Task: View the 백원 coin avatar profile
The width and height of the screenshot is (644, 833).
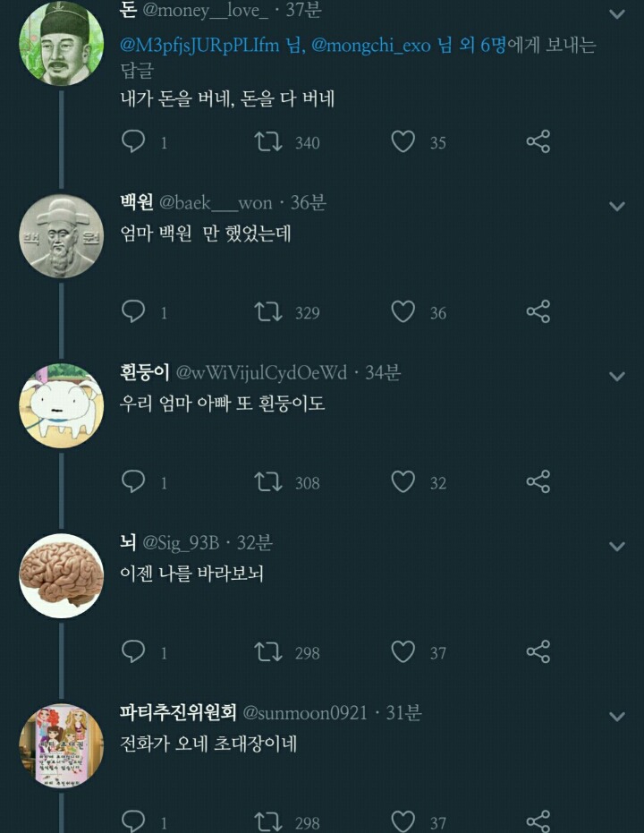Action: 62,236
